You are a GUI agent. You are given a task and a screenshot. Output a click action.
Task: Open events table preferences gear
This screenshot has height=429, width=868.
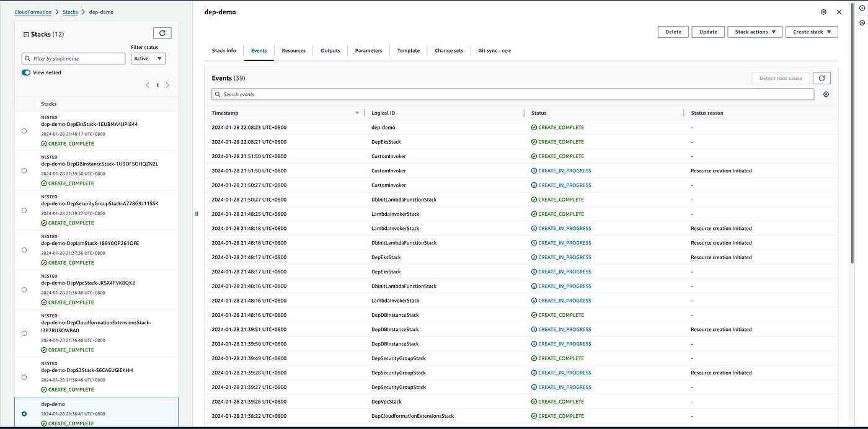[x=826, y=94]
